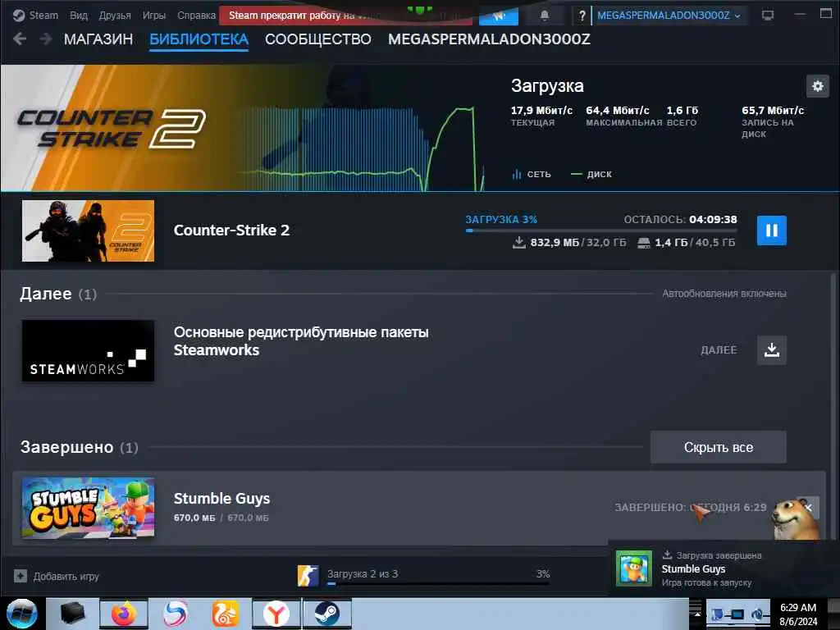Open the Справка menu
The height and width of the screenshot is (630, 840).
tap(196, 15)
